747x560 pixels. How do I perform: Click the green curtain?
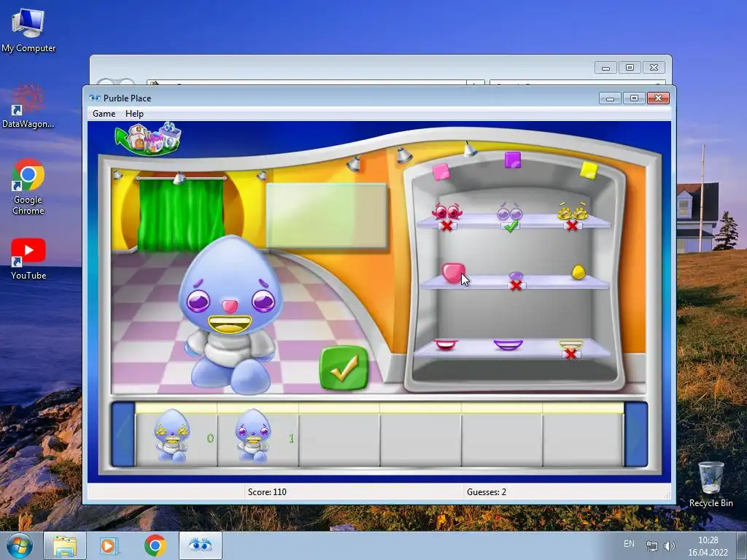pos(181,214)
